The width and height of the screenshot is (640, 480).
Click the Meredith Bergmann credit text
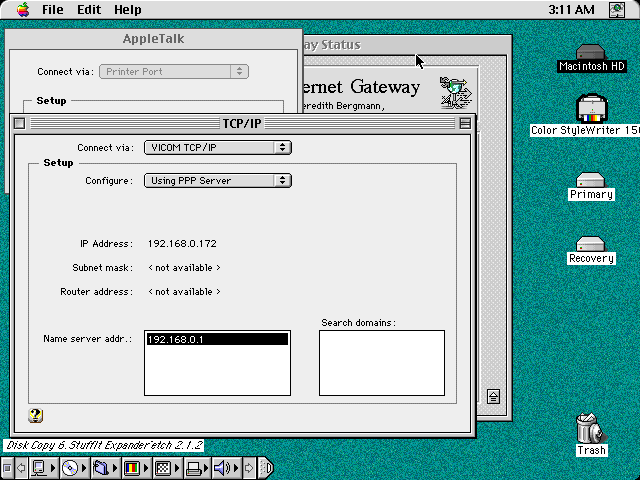tap(344, 106)
